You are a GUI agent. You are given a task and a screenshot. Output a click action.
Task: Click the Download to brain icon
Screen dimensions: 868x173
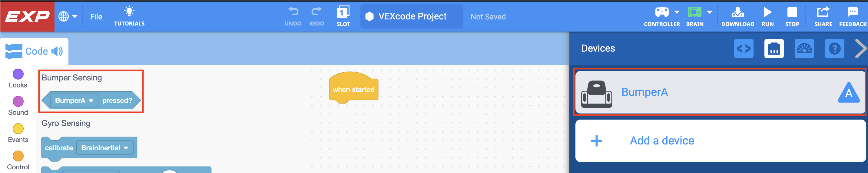pos(737,13)
